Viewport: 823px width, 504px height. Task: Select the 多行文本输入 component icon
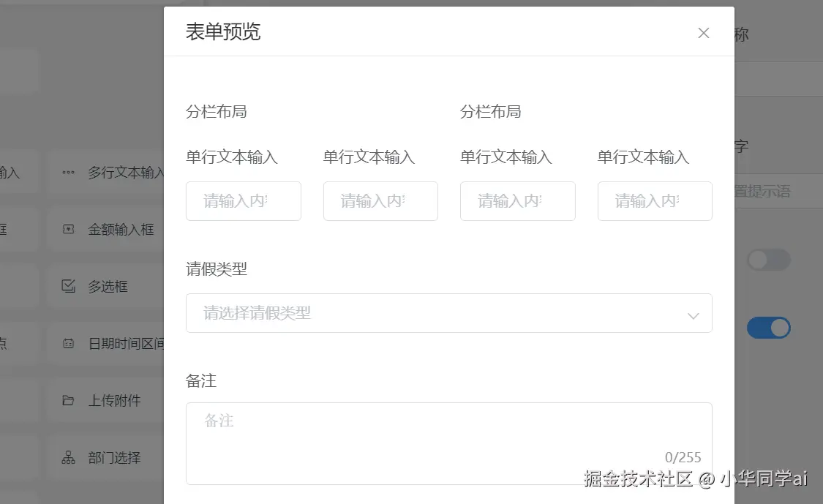(68, 172)
